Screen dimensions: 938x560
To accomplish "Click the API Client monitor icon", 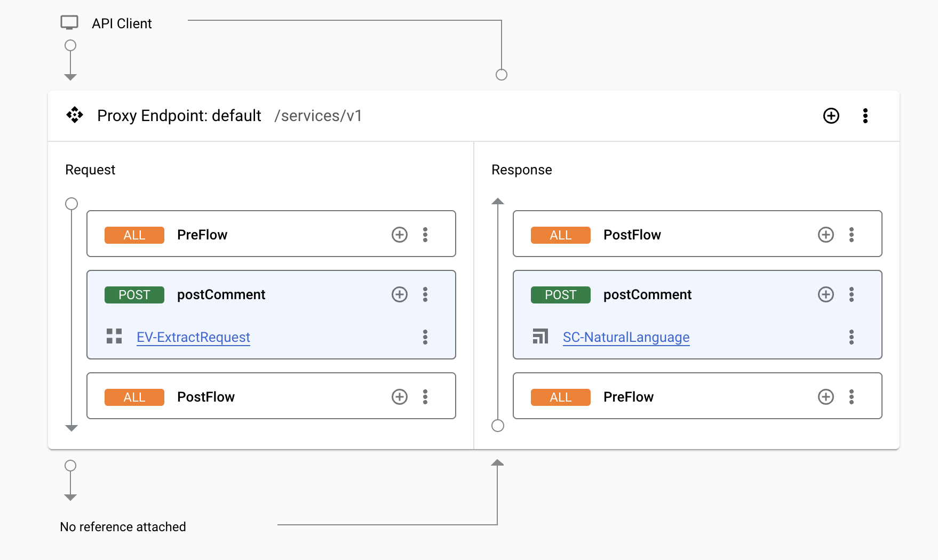I will (69, 23).
